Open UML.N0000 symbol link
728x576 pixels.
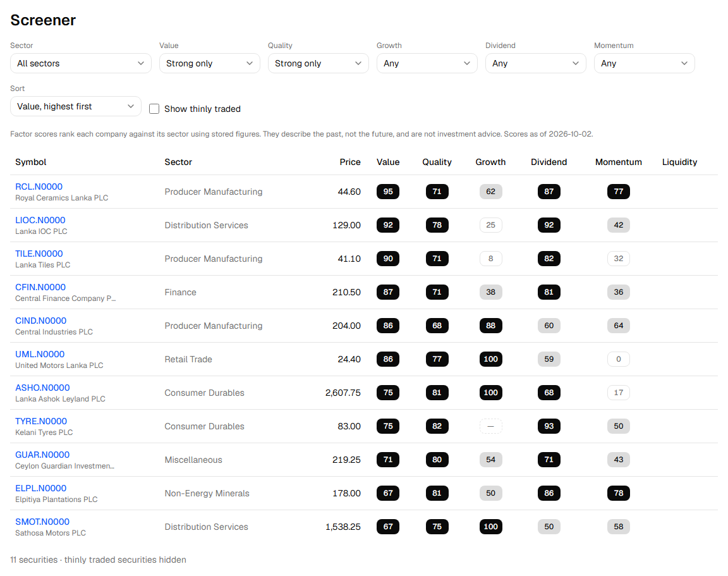click(x=40, y=353)
